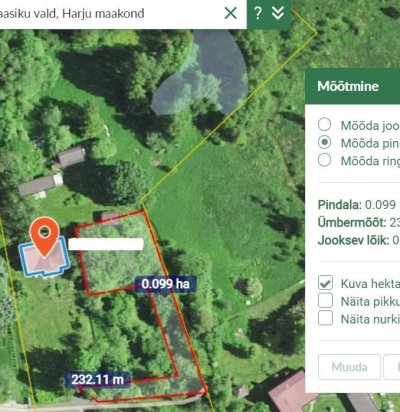
Task: Select the 'Mõõda ring...' radio option
Action: [x=324, y=160]
